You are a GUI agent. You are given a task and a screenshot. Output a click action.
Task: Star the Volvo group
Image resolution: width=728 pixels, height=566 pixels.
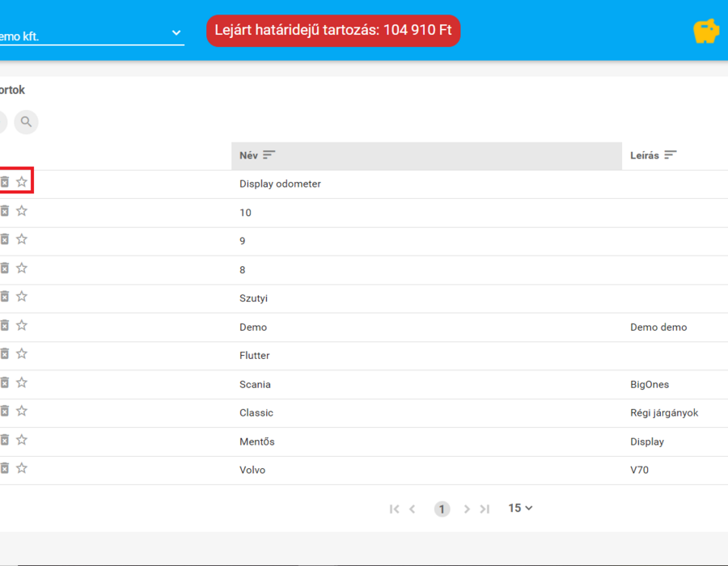coord(22,468)
